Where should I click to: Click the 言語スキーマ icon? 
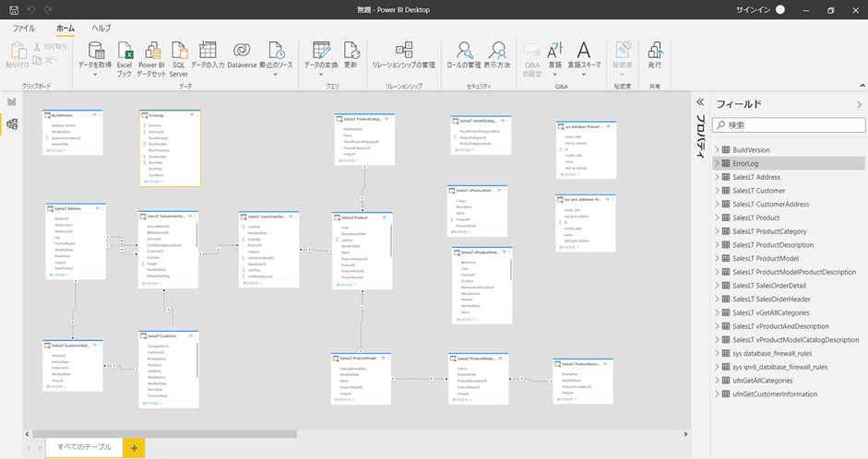point(584,51)
